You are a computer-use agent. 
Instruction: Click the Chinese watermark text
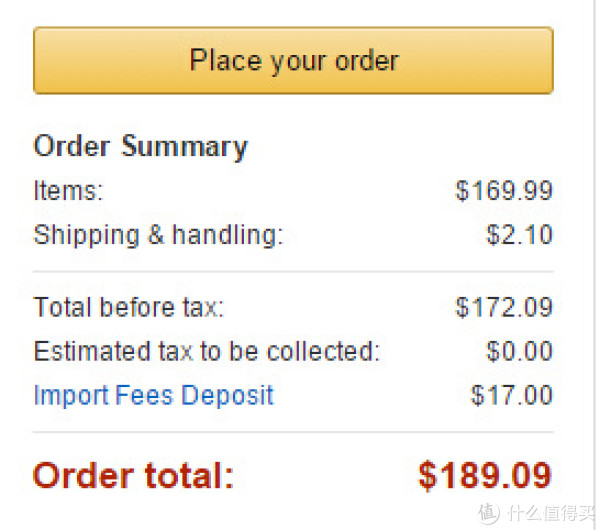552,513
